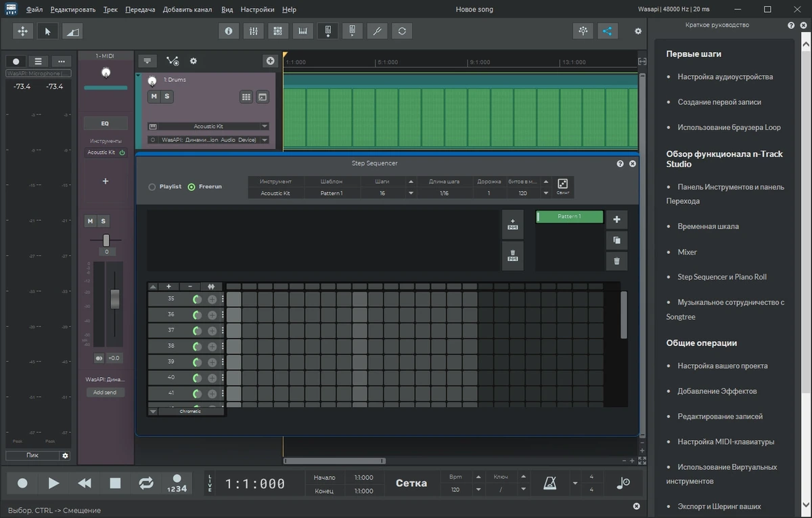Screen dimensions: 812x518
Task: Increase transport Bpm with up arrow
Action: [478, 477]
